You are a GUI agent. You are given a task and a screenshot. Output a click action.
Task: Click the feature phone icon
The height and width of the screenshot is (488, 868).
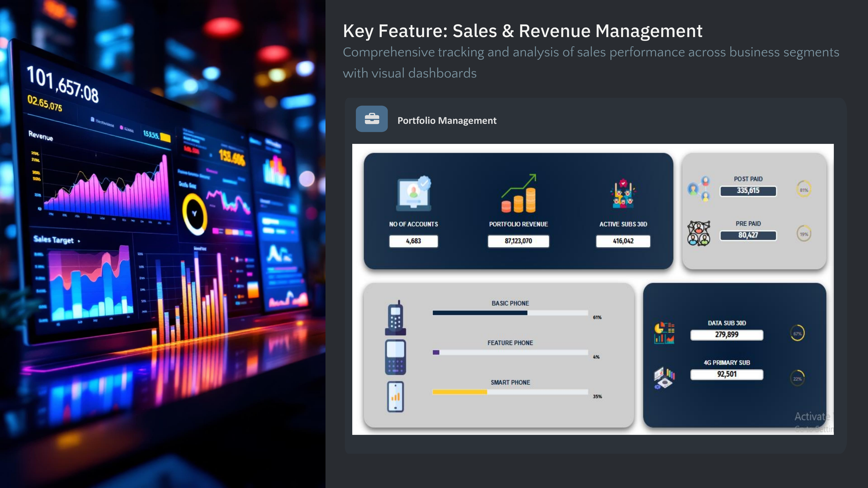pos(396,357)
